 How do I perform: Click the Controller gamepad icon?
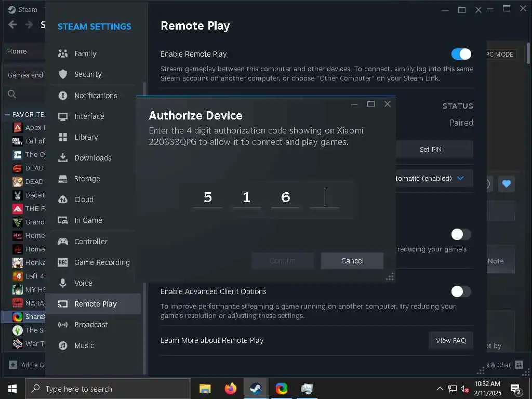63,242
